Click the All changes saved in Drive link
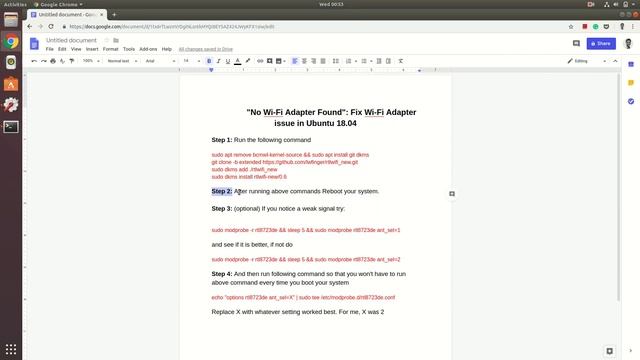 coord(206,49)
